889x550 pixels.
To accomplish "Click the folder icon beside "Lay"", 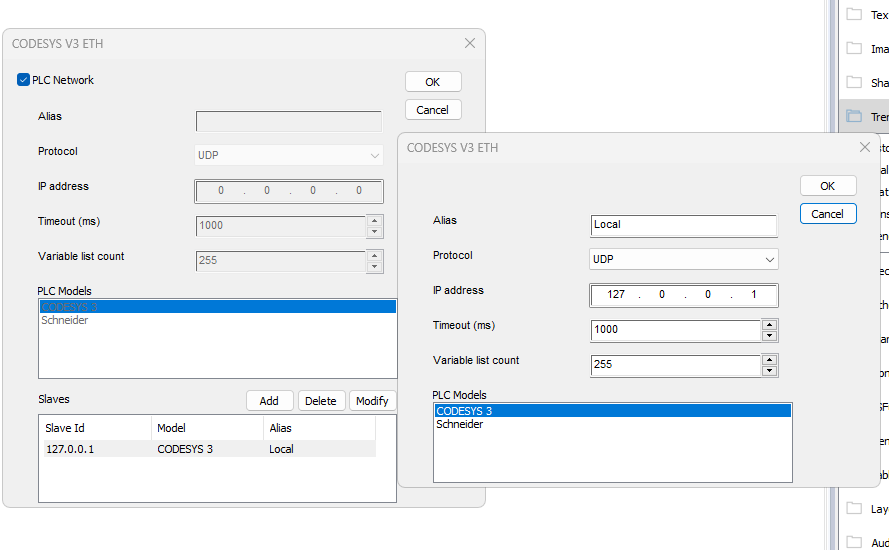I will (x=854, y=508).
